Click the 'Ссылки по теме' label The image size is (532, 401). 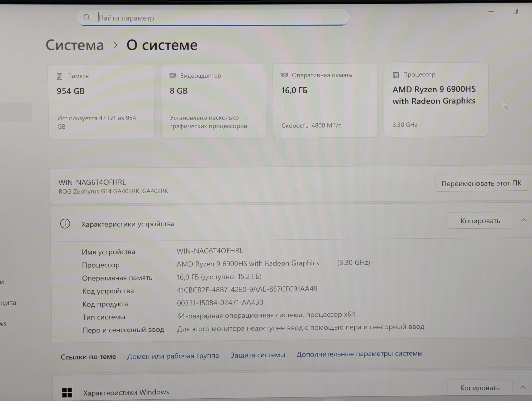[88, 357]
